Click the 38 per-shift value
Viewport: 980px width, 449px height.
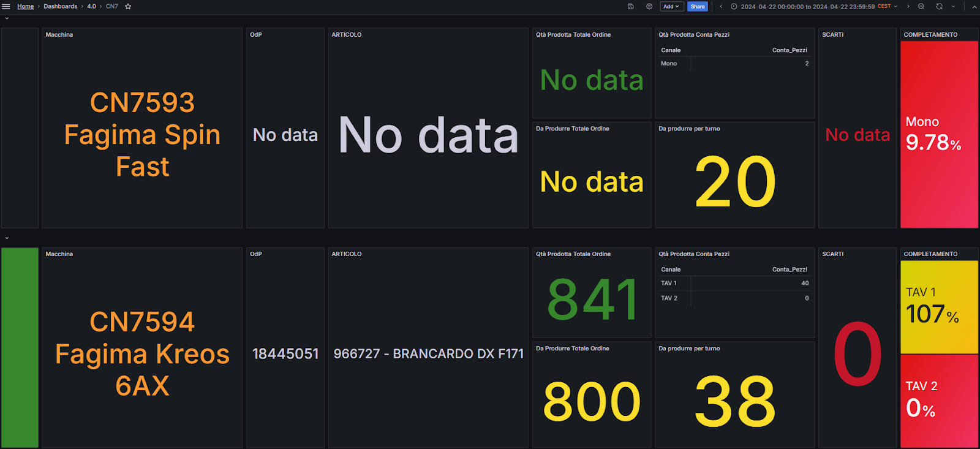[x=735, y=402]
